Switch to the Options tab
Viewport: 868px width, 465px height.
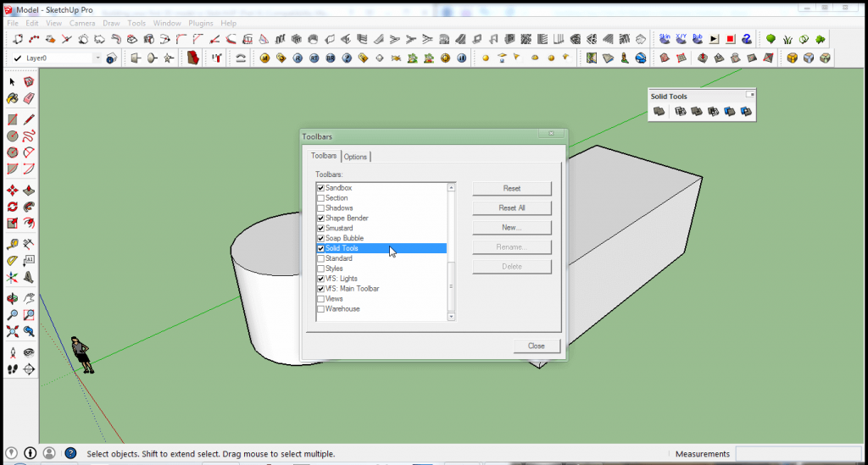[355, 157]
